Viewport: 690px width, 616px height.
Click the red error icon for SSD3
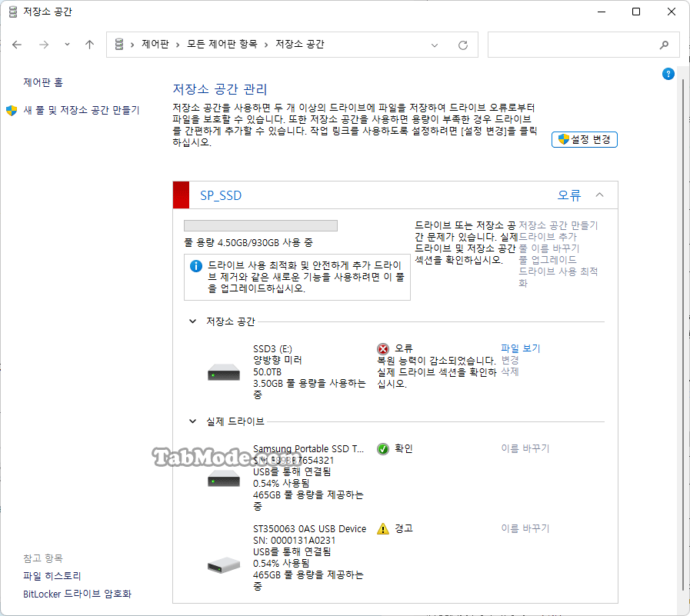(383, 349)
